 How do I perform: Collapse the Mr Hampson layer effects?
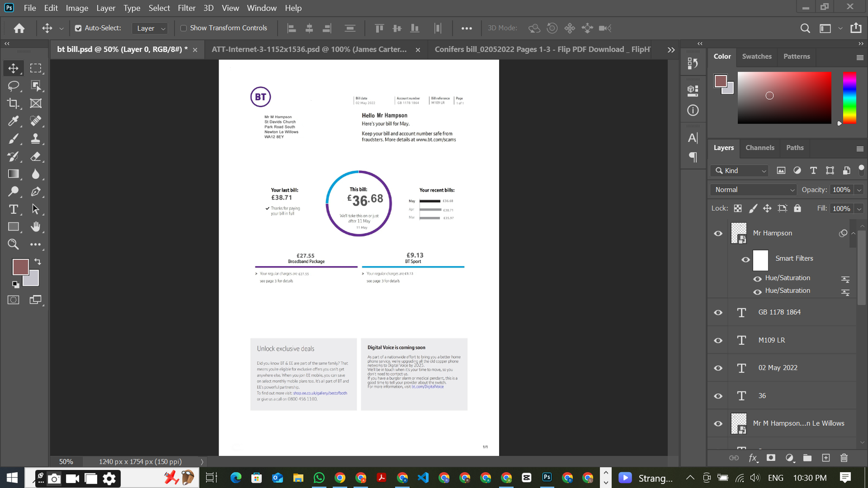(853, 233)
